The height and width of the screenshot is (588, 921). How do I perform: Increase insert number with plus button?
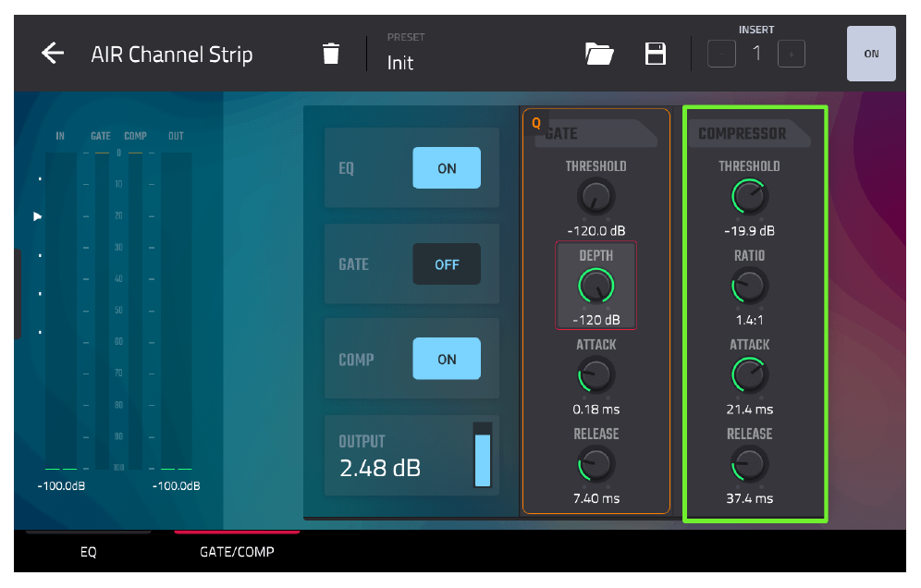tap(792, 54)
